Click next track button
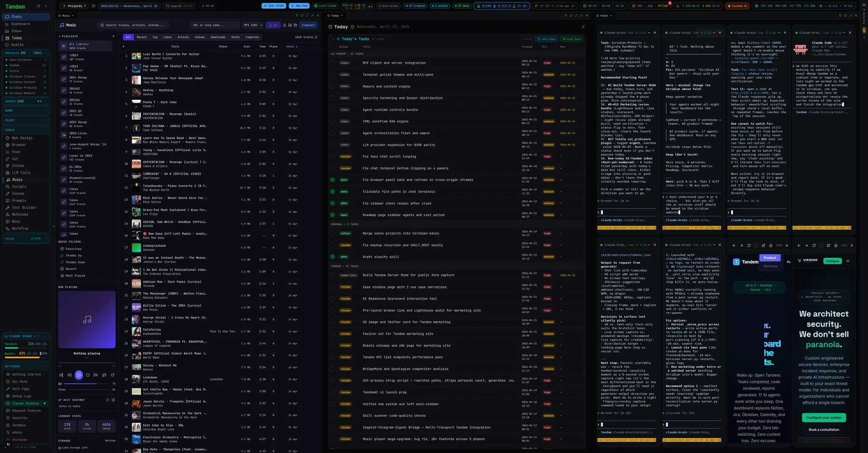This screenshot has height=453, width=868. pyautogui.click(x=95, y=375)
